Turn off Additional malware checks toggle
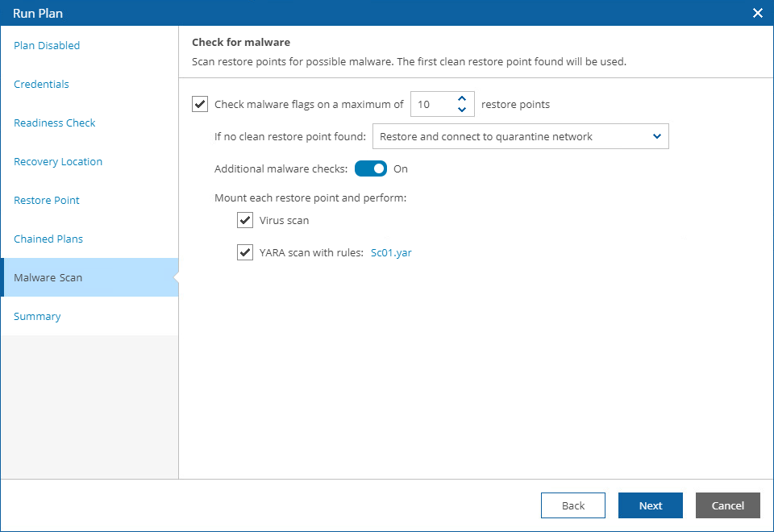 (x=371, y=168)
